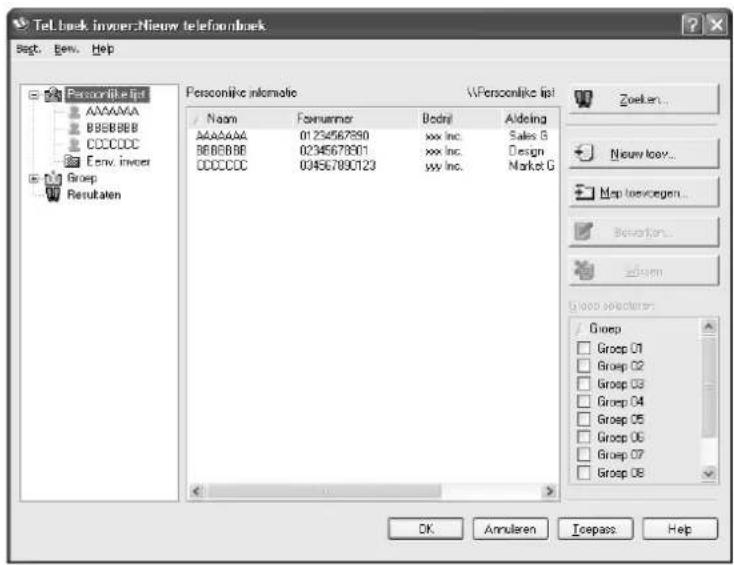The height and width of the screenshot is (565, 734).
Task: Check the Groep 04 checkbox
Action: click(x=584, y=401)
